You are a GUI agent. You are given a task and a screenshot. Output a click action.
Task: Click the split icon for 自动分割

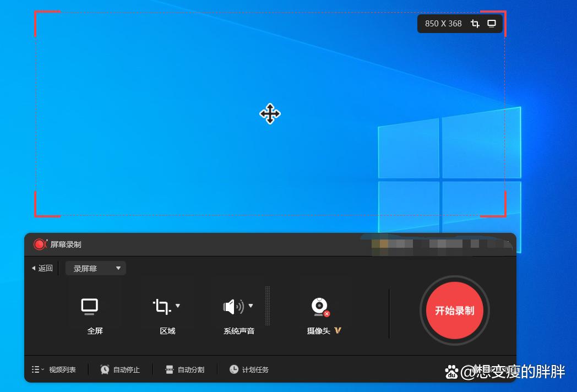169,369
